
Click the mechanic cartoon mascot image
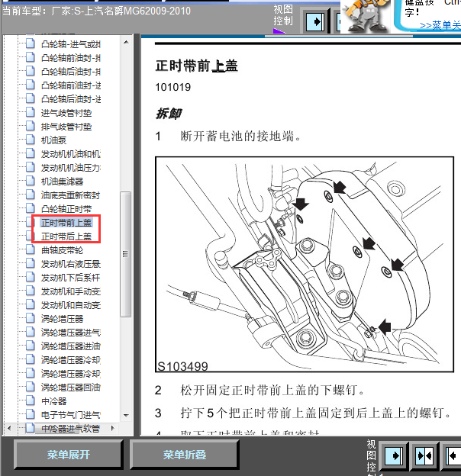pos(367,16)
